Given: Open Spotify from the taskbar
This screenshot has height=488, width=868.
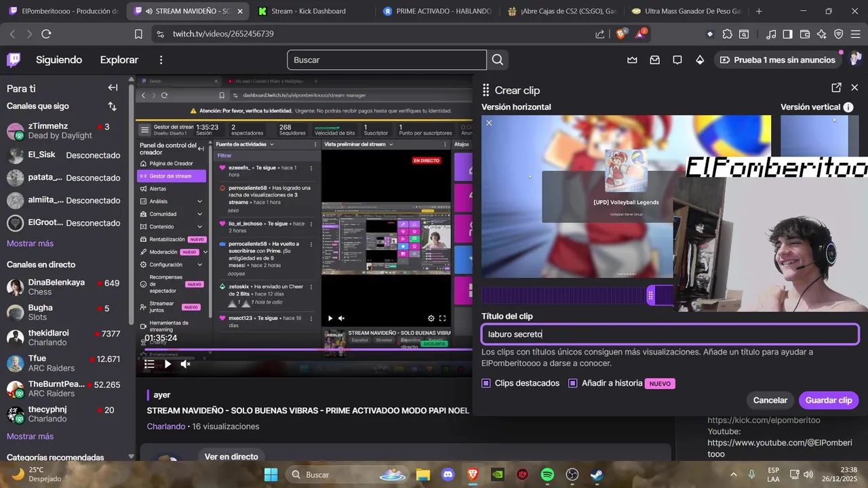Looking at the screenshot, I should (x=547, y=474).
